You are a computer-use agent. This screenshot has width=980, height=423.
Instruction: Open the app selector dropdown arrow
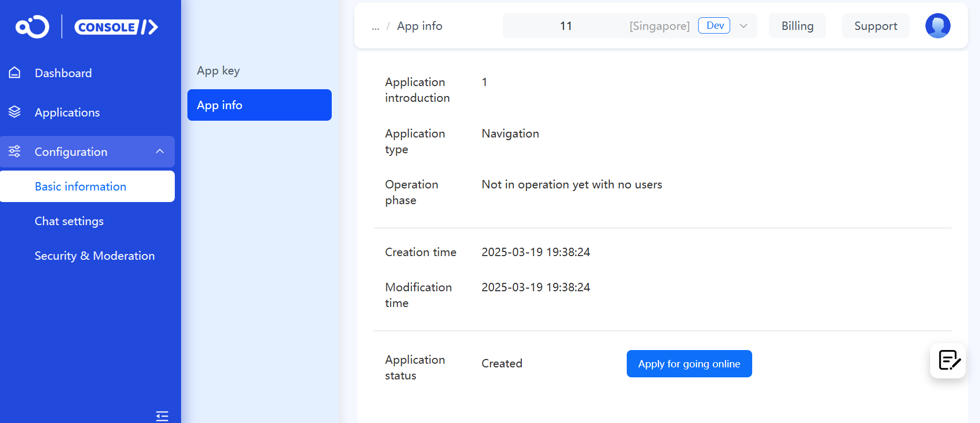pos(743,26)
